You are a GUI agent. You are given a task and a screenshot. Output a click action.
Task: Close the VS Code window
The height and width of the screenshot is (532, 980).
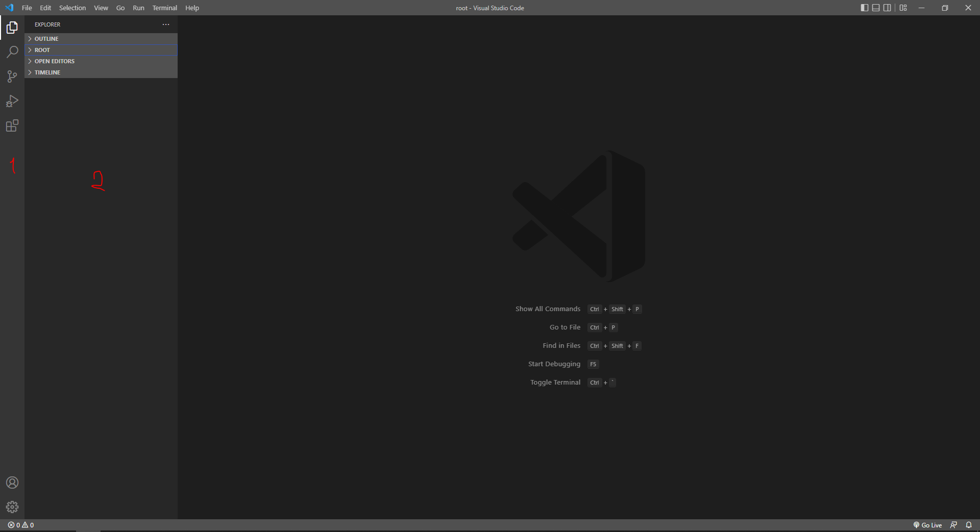pyautogui.click(x=968, y=8)
